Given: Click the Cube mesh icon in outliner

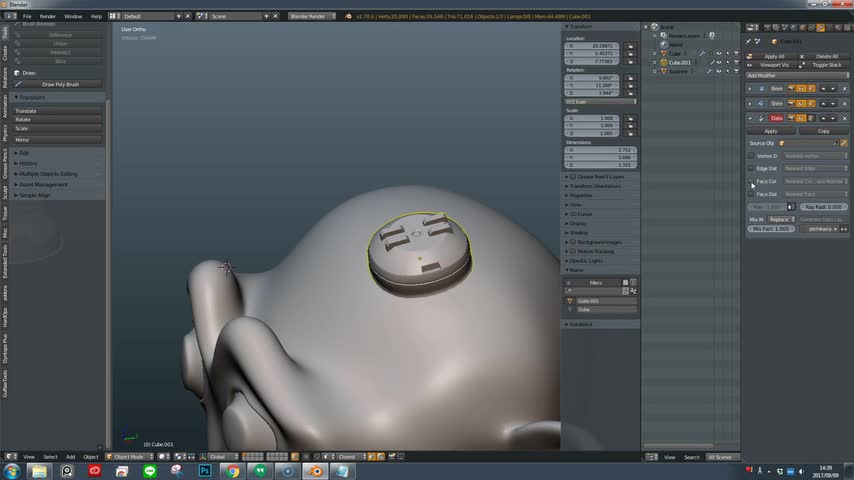Looking at the screenshot, I should coord(663,53).
